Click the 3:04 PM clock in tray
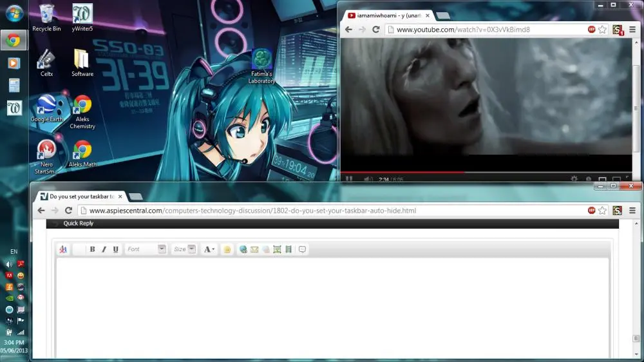The width and height of the screenshot is (644, 362). (14, 342)
